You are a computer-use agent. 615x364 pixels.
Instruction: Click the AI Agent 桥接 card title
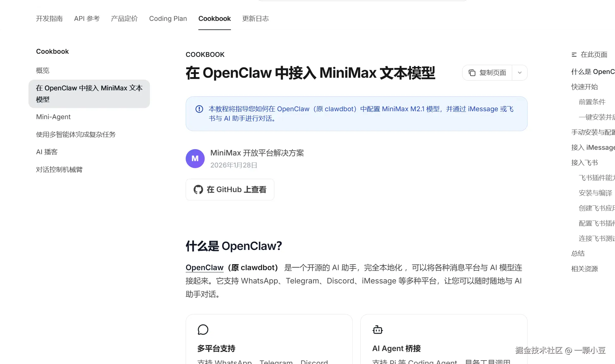click(x=397, y=349)
